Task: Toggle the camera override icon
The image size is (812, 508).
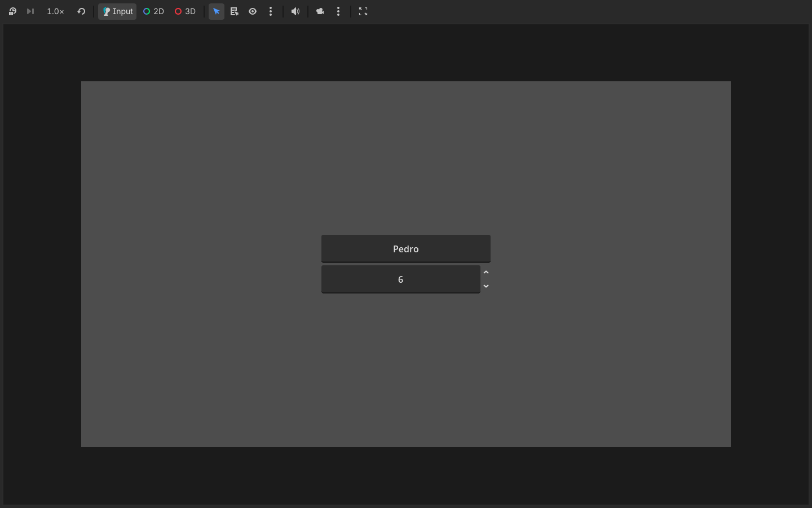Action: [x=320, y=11]
